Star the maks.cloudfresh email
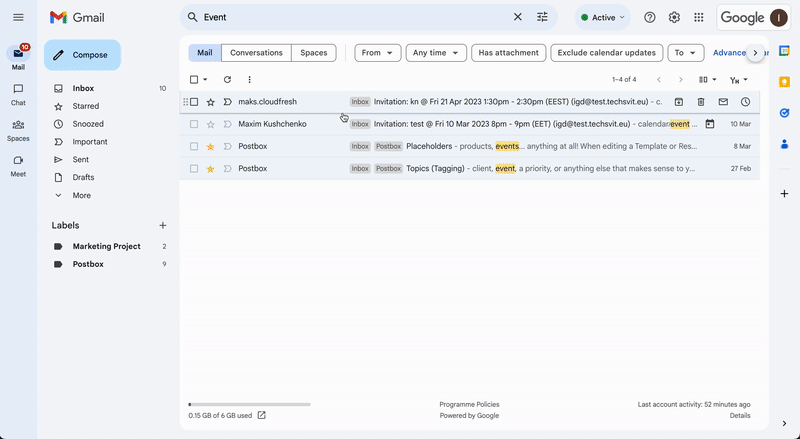 tap(210, 102)
